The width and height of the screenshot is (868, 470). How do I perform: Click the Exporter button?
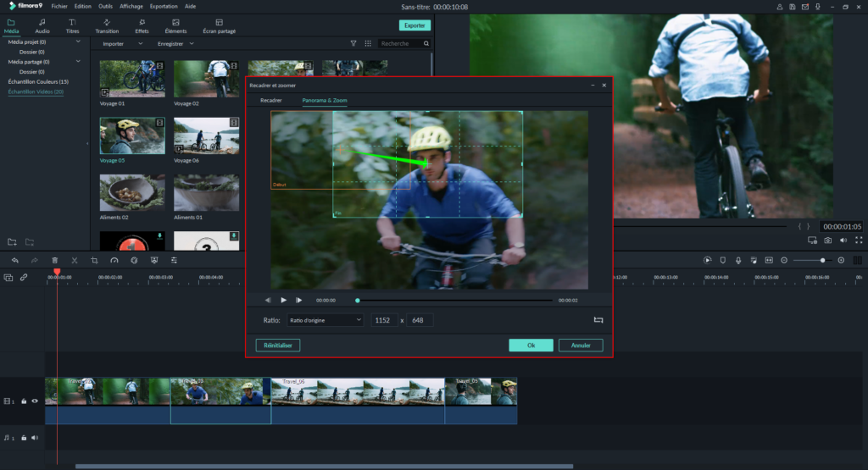coord(415,25)
